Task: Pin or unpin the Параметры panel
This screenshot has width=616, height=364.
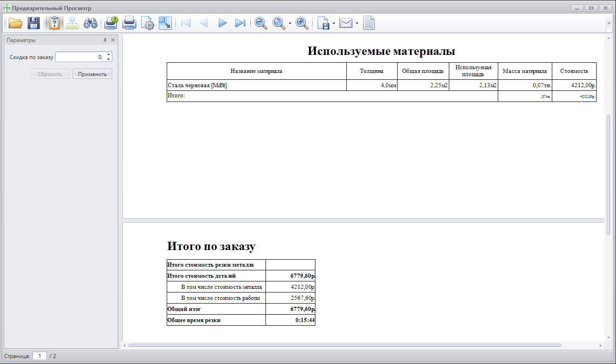Action: [x=105, y=40]
